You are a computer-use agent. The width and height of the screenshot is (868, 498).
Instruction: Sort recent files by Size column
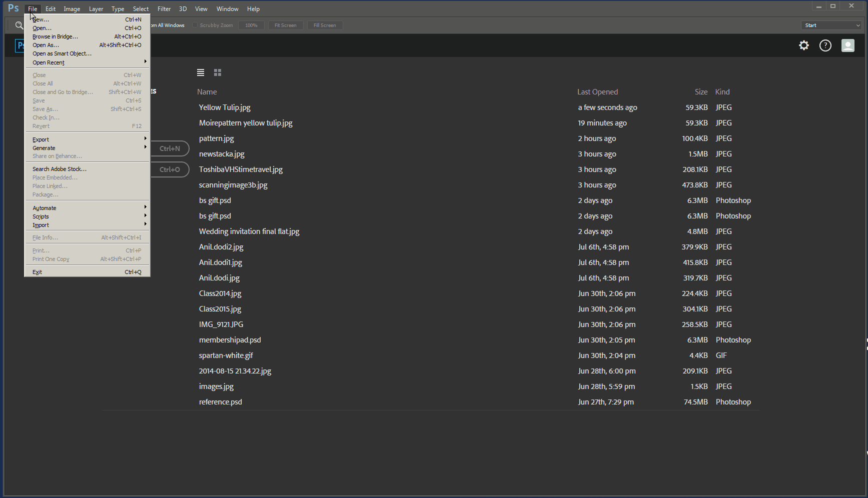(701, 92)
